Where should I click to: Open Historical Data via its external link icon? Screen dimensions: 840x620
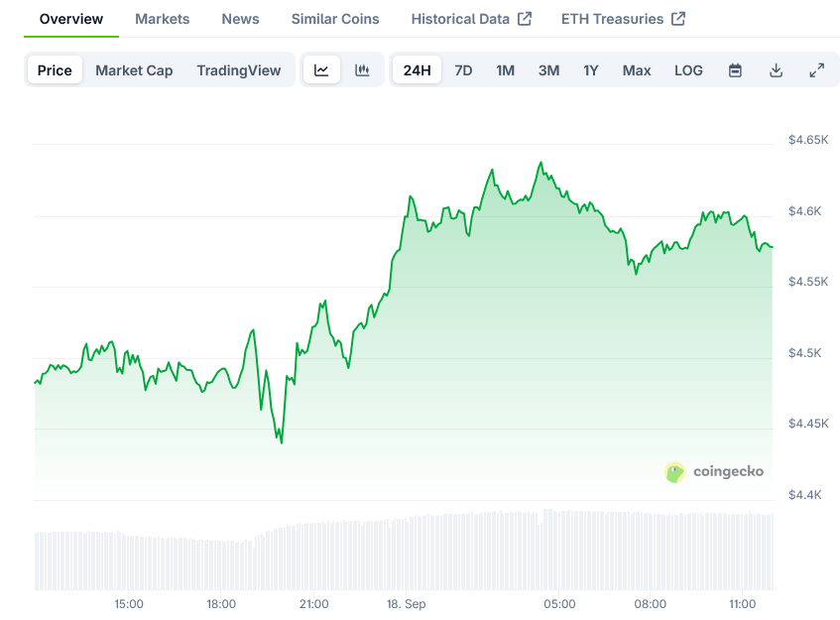(x=526, y=18)
